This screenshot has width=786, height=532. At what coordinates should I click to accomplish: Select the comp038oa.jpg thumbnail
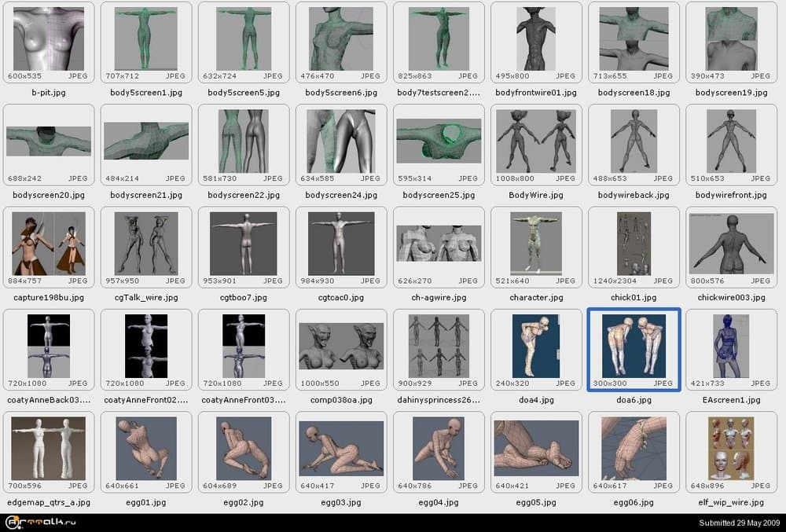[341, 346]
